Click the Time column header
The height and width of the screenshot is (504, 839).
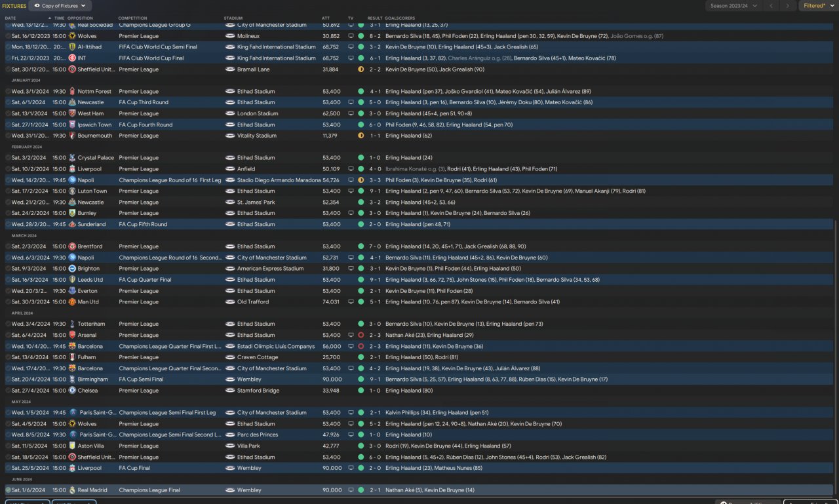coord(59,18)
